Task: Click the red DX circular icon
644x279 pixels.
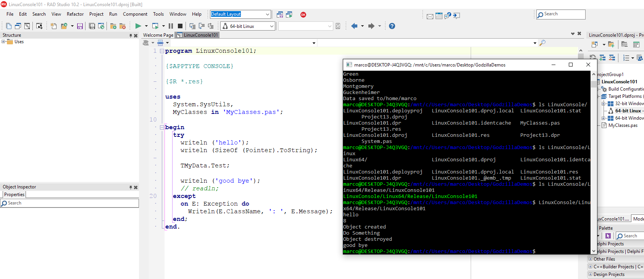Action: pyautogui.click(x=303, y=15)
